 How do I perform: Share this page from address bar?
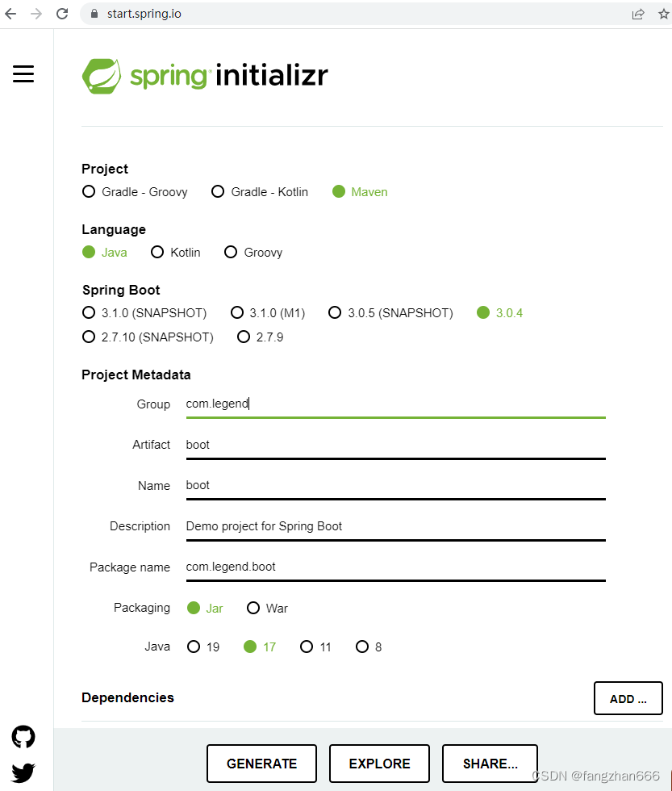(638, 15)
